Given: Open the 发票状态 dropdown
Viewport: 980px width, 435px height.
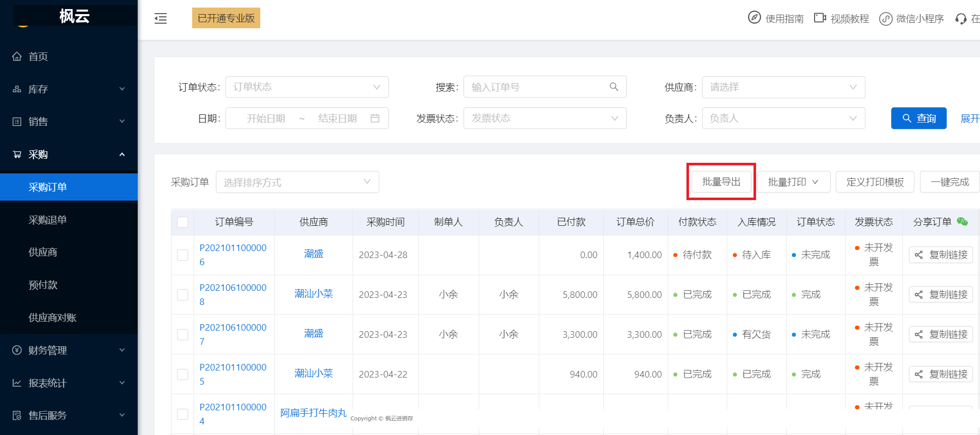Looking at the screenshot, I should (545, 118).
